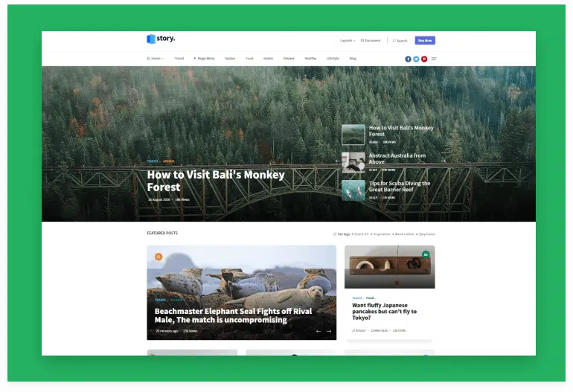Click Travel category above hero headline
Image resolution: width=573 pixels, height=392 pixels.
point(153,161)
